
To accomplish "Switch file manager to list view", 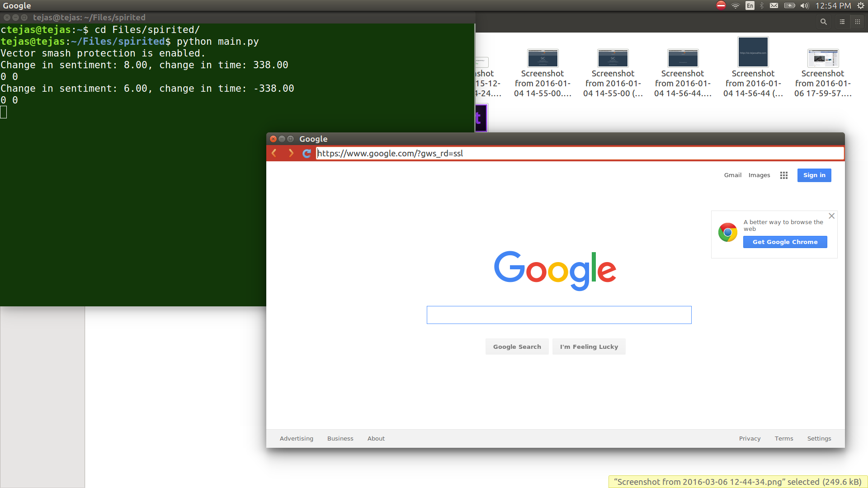I will click(x=842, y=22).
